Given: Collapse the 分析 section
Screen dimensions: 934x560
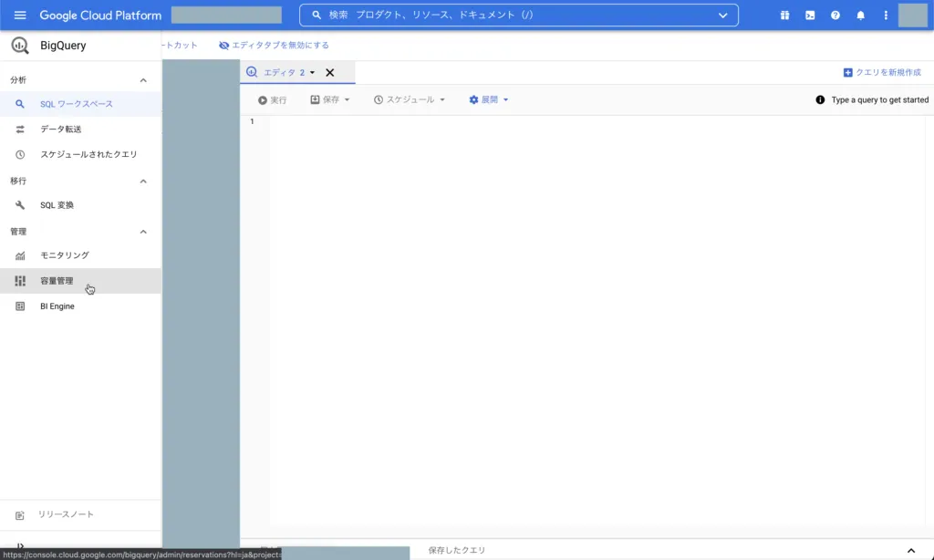Looking at the screenshot, I should tap(143, 80).
